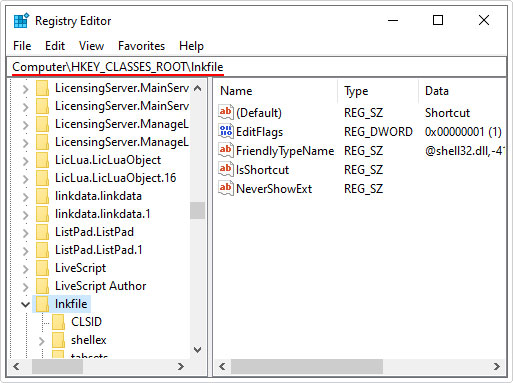
Task: Click the FriendlyTypeName string value icon
Action: point(226,150)
